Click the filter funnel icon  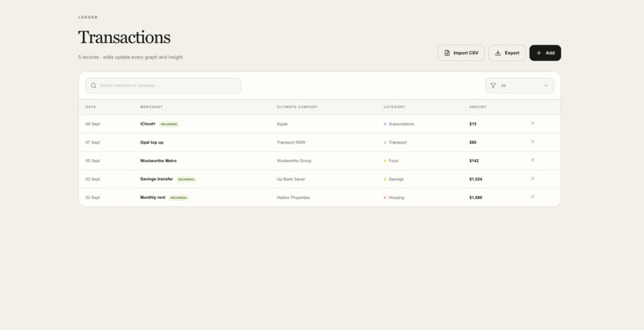[493, 85]
